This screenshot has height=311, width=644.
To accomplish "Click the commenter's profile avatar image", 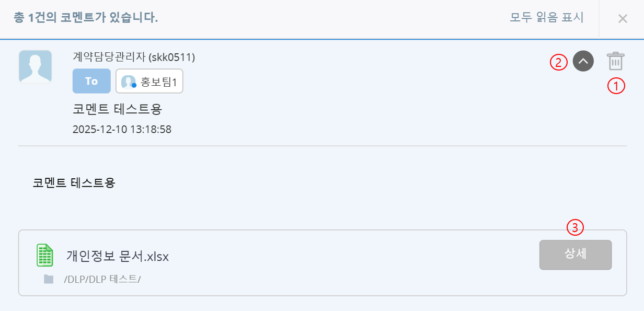I will [35, 67].
